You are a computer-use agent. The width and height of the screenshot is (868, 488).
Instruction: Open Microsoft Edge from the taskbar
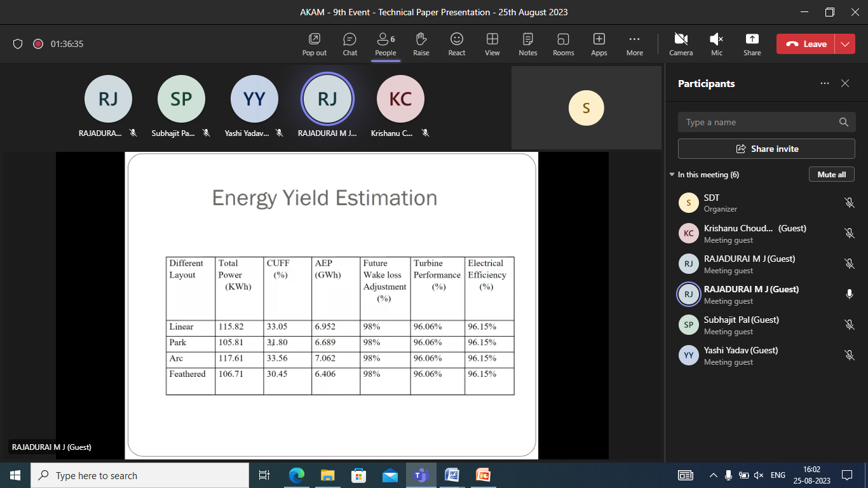click(x=296, y=475)
